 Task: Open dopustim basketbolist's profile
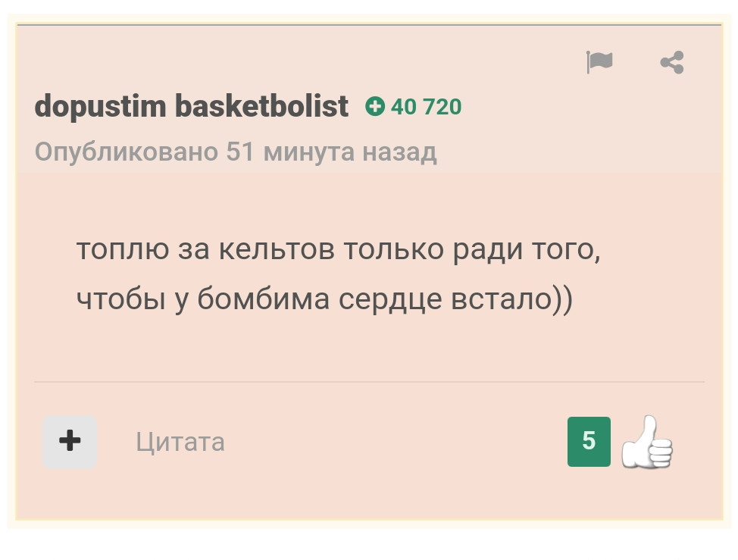191,106
